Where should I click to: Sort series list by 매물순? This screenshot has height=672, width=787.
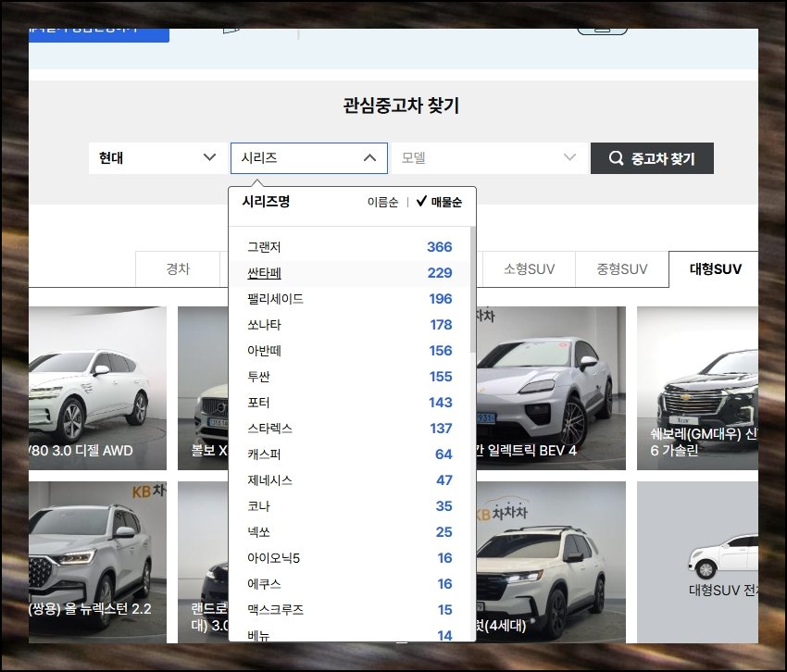(x=446, y=203)
